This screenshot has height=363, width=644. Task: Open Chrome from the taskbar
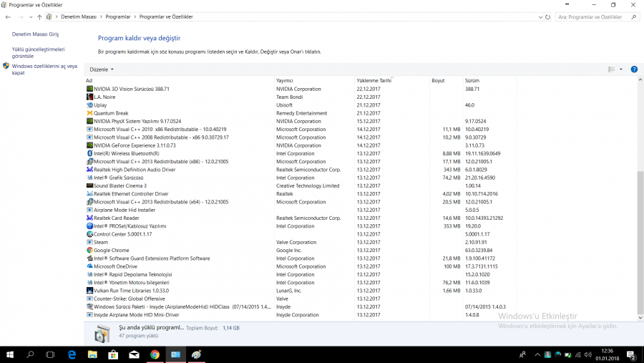[x=155, y=354]
